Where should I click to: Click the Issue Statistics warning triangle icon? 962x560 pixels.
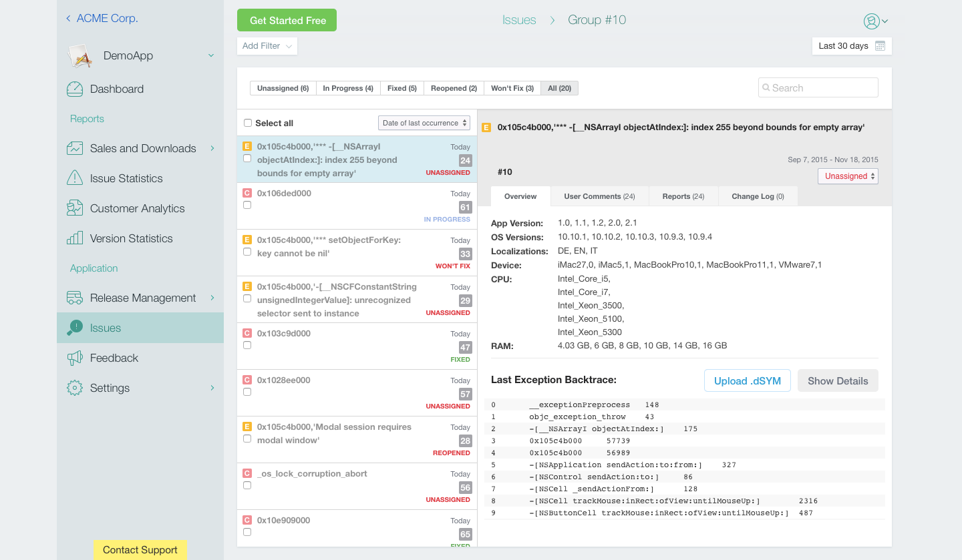pos(75,178)
